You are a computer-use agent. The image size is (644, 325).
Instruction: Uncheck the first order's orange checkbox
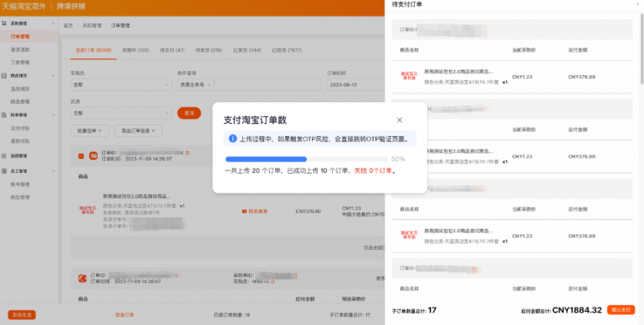(x=81, y=156)
